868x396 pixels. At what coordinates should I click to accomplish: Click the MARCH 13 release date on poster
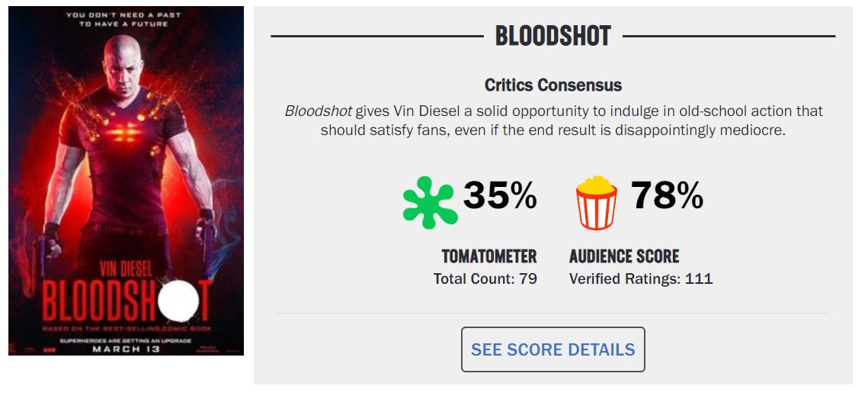coord(126,349)
